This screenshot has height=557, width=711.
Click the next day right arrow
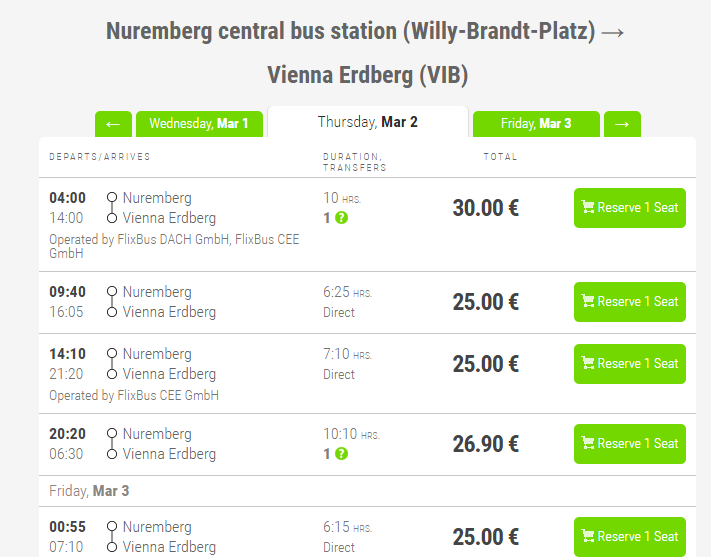622,124
